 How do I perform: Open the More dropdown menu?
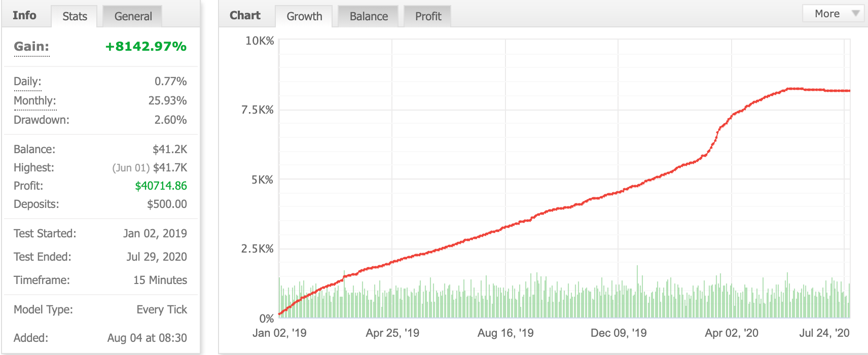833,14
